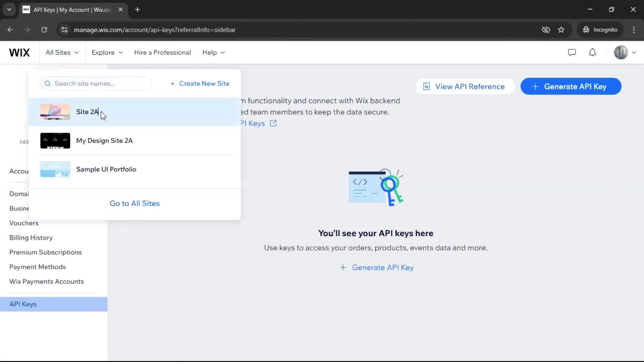Reload the page

[44, 30]
